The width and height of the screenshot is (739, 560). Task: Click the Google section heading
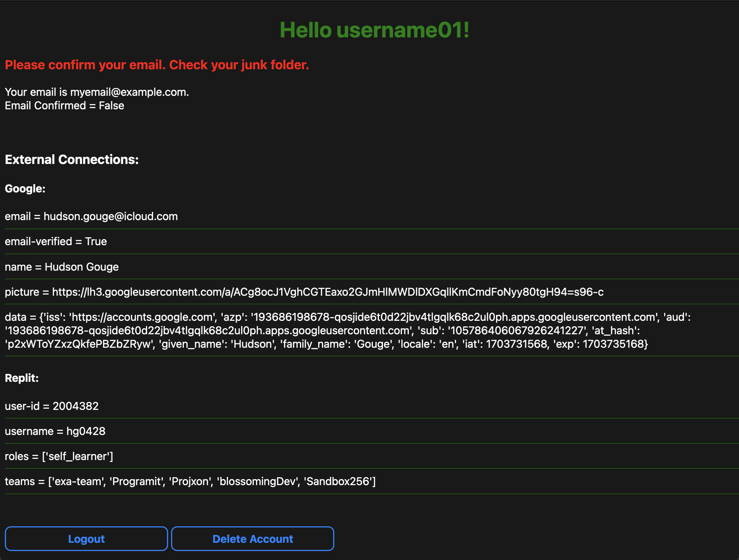click(x=25, y=189)
